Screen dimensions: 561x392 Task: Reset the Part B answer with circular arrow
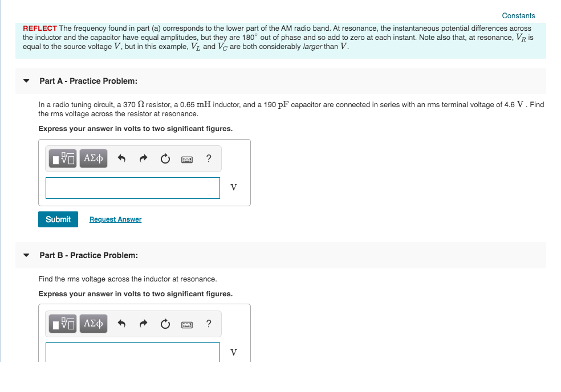(165, 324)
